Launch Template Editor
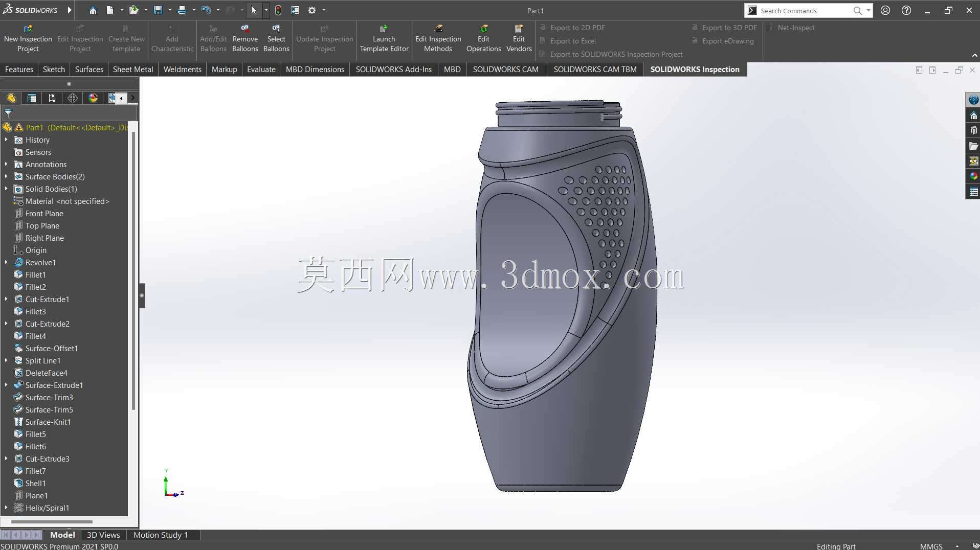This screenshot has height=550, width=980. coord(384,38)
